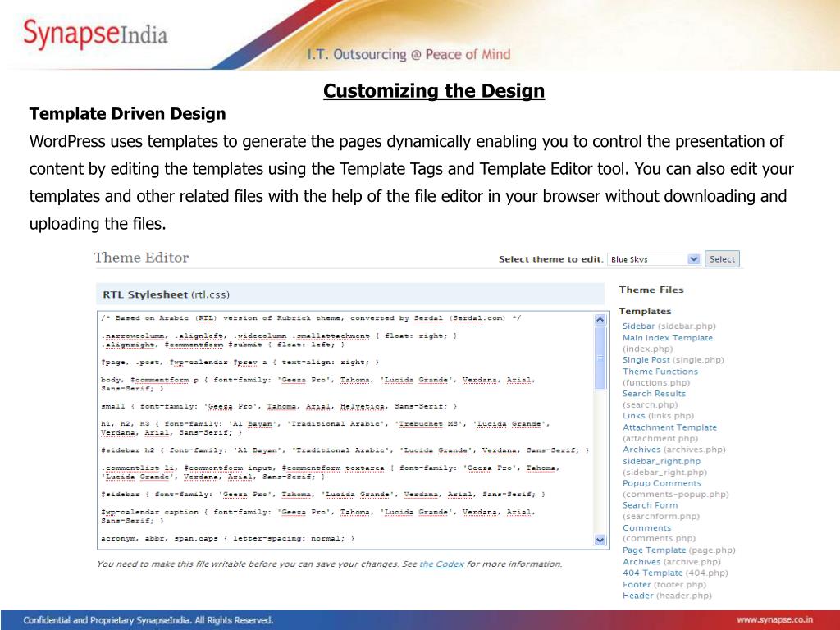Click the 'Template Driven Design' subheading
The height and width of the screenshot is (630, 840).
pos(127,113)
